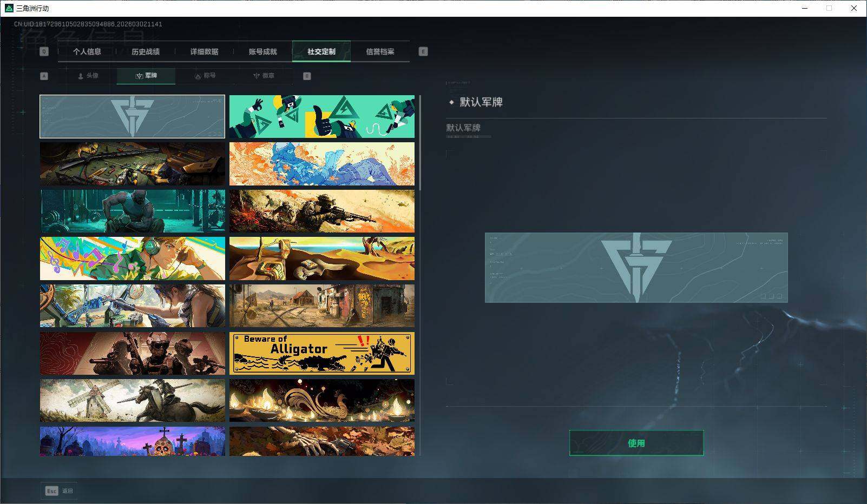Click the E key hint icon
The height and width of the screenshot is (504, 867).
[423, 51]
